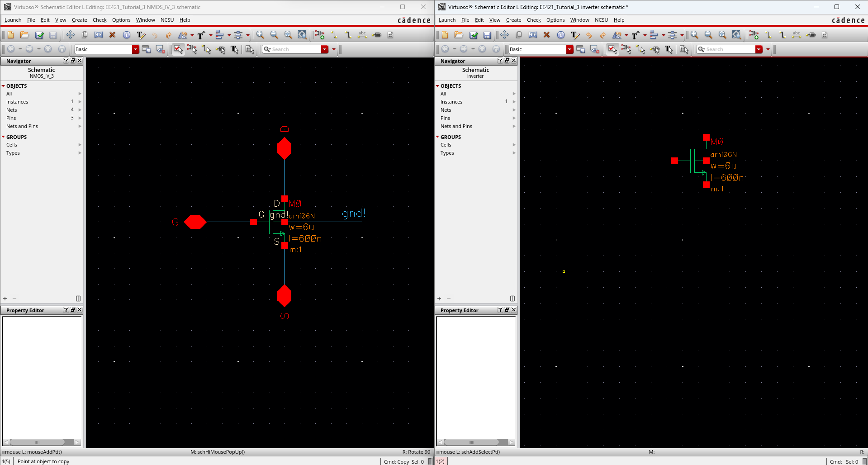Select Cells row in inverter Navigator

pyautogui.click(x=476, y=145)
